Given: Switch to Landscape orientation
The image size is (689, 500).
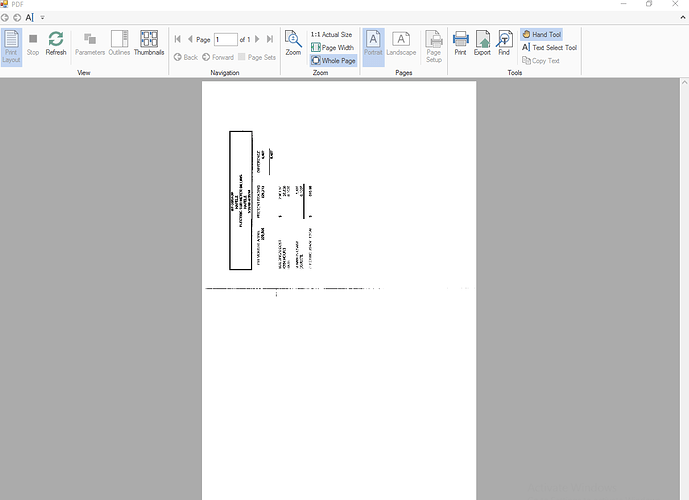Looking at the screenshot, I should point(401,44).
